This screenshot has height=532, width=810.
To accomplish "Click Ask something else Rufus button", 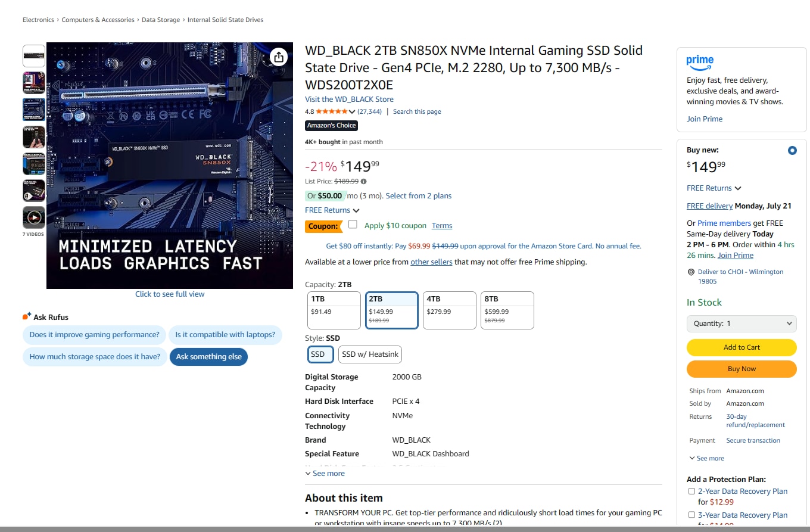I will pos(208,357).
